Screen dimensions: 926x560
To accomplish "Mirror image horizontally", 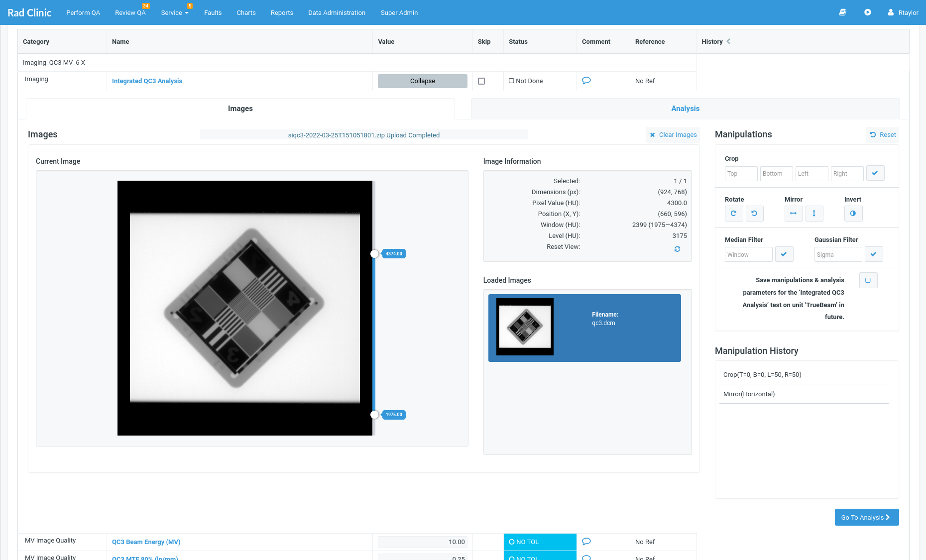I will pyautogui.click(x=793, y=214).
